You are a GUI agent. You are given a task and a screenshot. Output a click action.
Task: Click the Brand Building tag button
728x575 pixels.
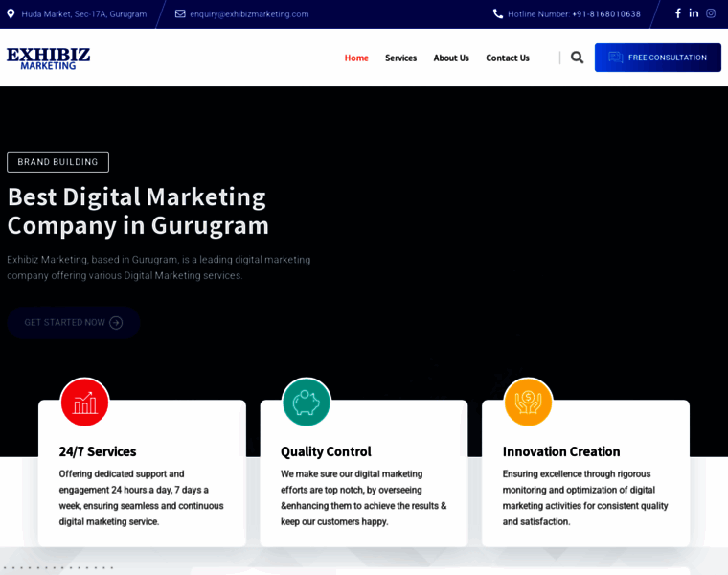[58, 162]
